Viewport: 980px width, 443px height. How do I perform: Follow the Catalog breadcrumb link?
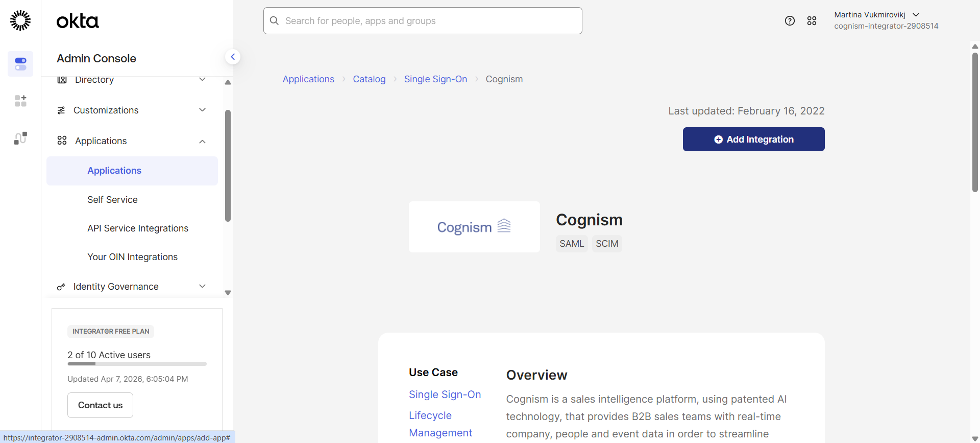click(x=369, y=79)
